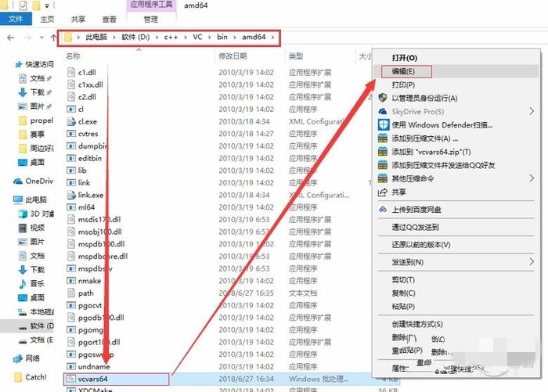Select the c1xx.dll file icon
Image resolution: width=548 pixels, height=392 pixels.
[x=71, y=85]
